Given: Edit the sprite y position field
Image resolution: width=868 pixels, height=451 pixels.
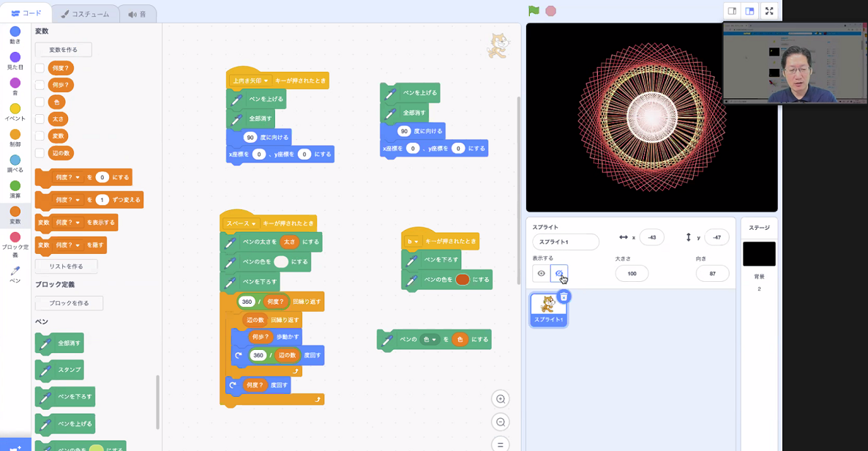Looking at the screenshot, I should (717, 238).
